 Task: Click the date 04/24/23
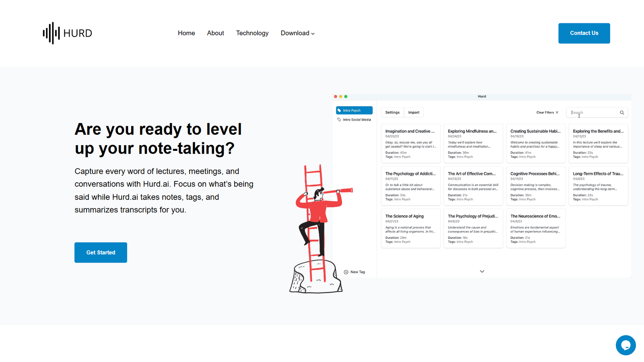pyautogui.click(x=455, y=136)
